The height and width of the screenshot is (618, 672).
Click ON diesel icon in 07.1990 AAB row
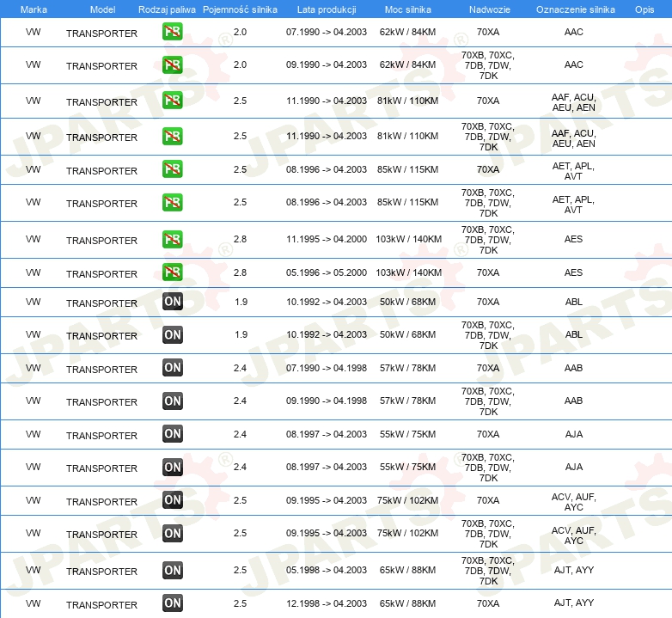[x=172, y=368]
